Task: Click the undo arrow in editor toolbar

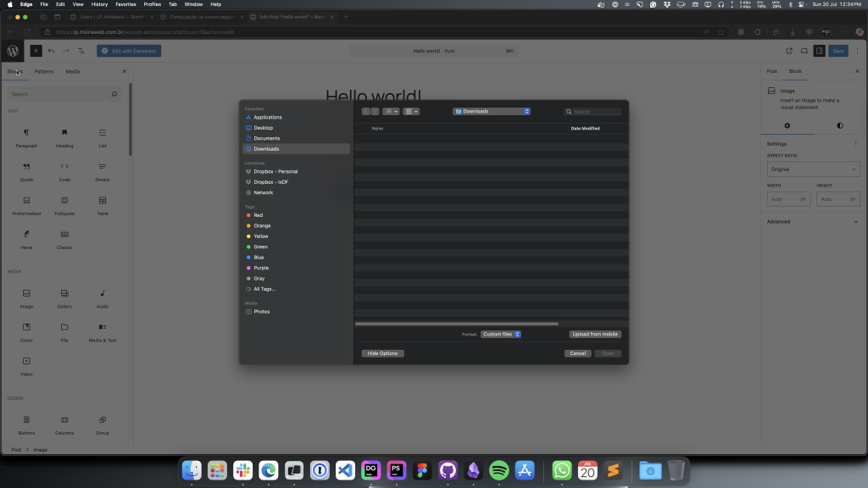Action: (51, 51)
